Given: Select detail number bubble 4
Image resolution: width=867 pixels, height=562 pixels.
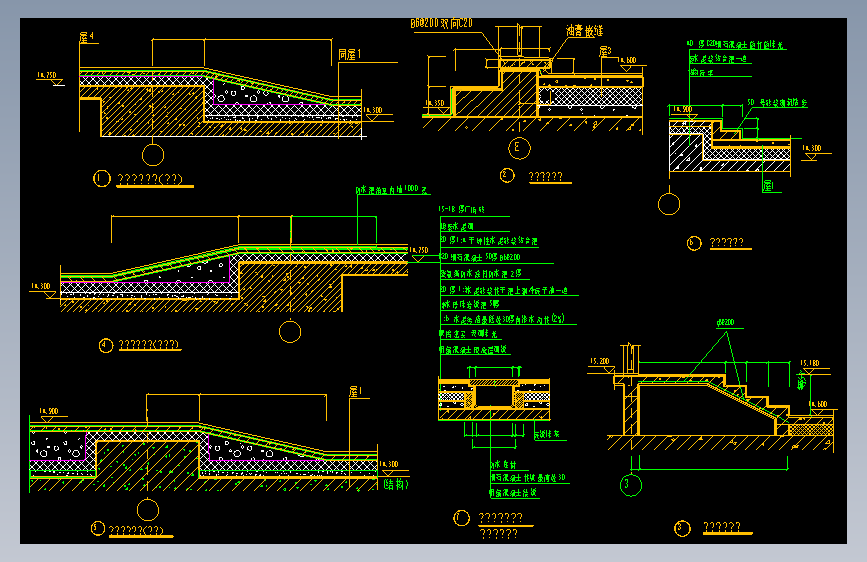Looking at the screenshot, I should [106, 346].
